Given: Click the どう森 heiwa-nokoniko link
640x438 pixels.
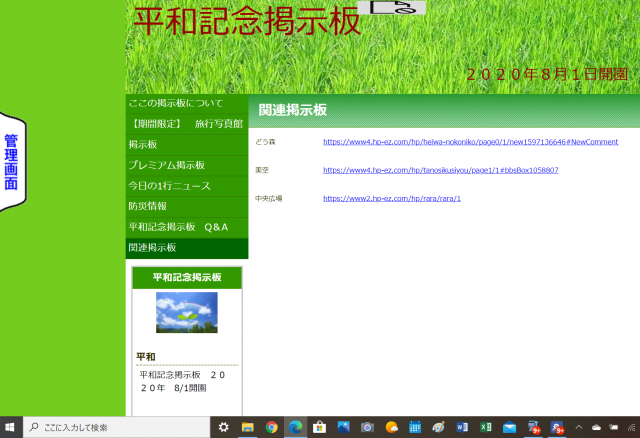Looking at the screenshot, I should tap(470, 142).
